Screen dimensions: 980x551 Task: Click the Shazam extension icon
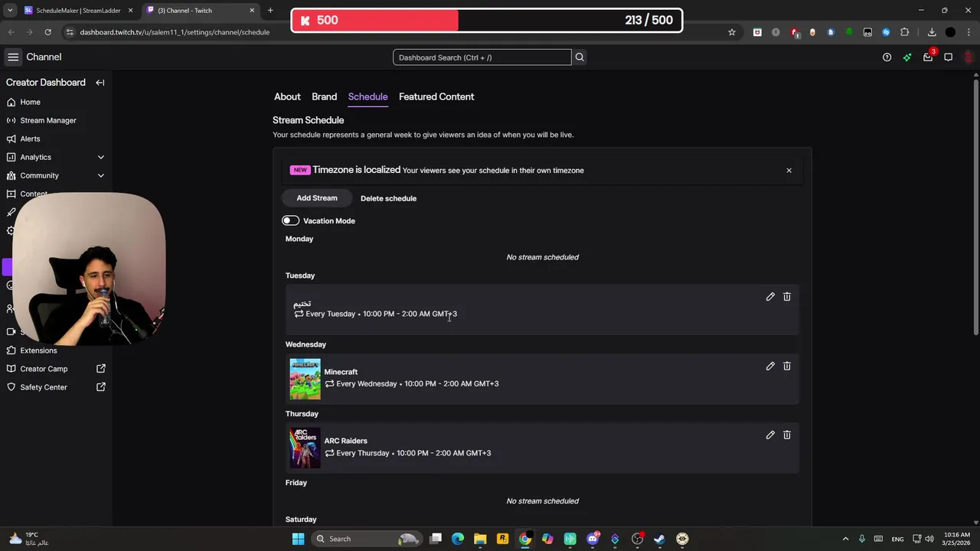coord(886,32)
